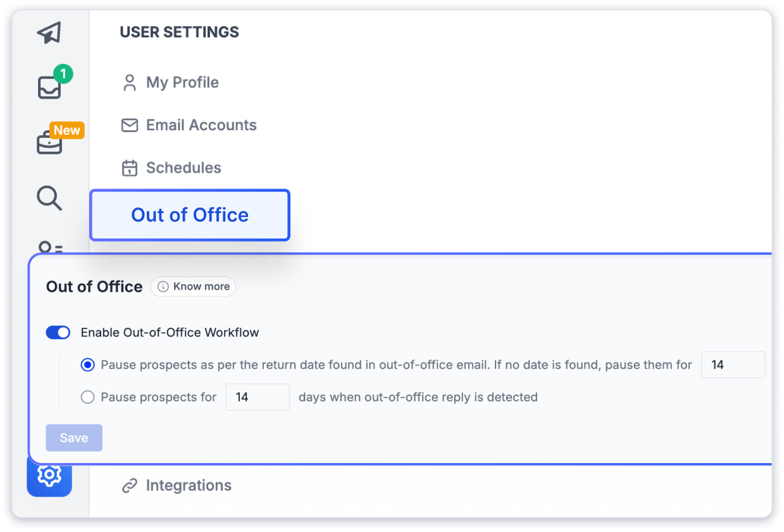Click the Know more button
Image resolution: width=784 pixels, height=532 pixels.
(194, 287)
